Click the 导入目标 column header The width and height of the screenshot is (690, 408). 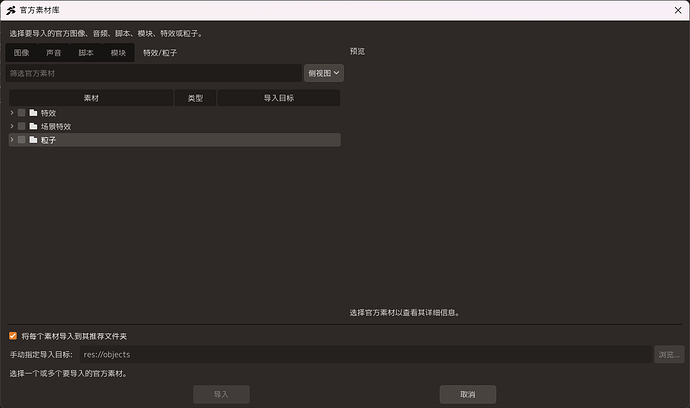[279, 98]
